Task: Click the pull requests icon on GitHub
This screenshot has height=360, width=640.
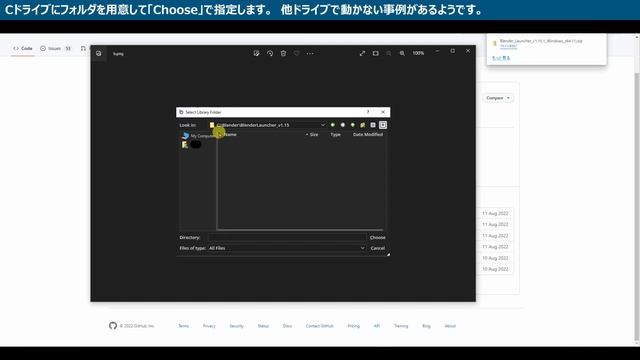Action: coord(83,48)
